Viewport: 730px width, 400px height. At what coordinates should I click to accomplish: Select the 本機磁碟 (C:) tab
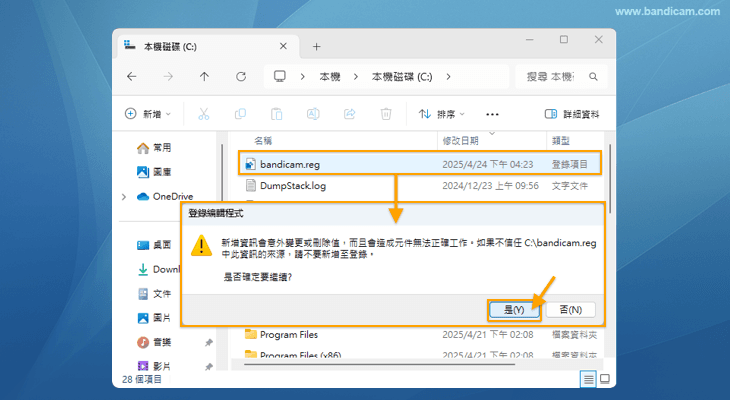208,47
